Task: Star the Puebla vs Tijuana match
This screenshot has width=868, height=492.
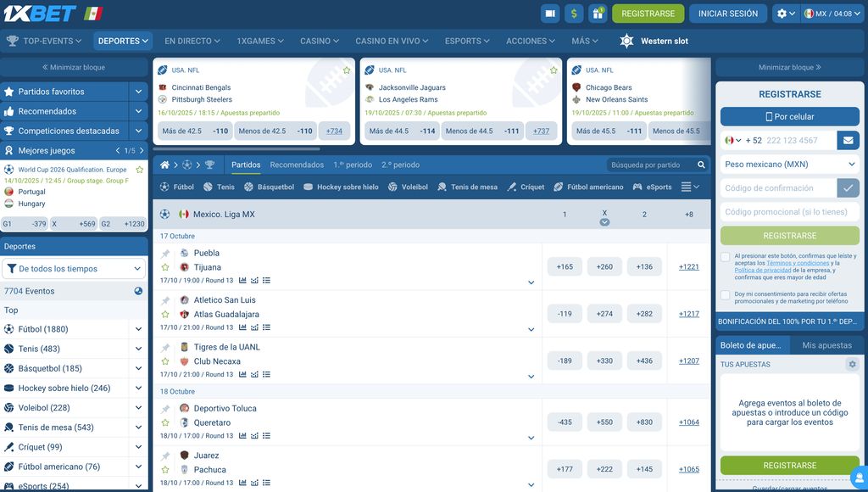Action: pyautogui.click(x=165, y=267)
